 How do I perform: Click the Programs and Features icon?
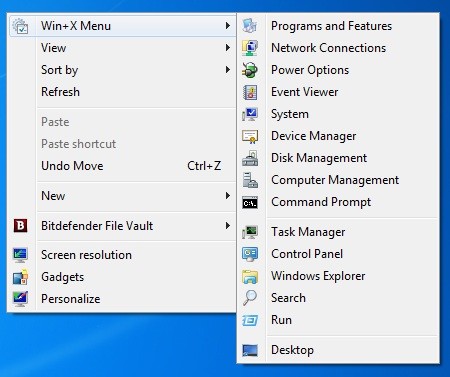[x=250, y=26]
